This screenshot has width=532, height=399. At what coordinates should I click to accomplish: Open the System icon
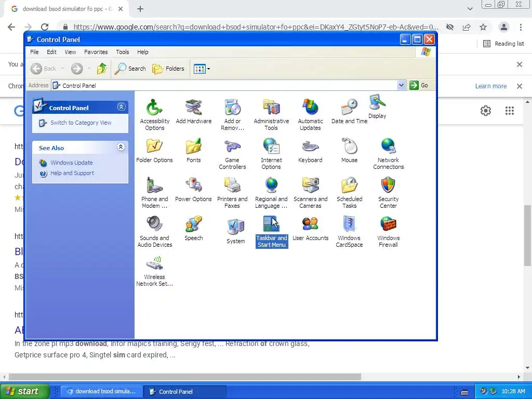point(235,232)
